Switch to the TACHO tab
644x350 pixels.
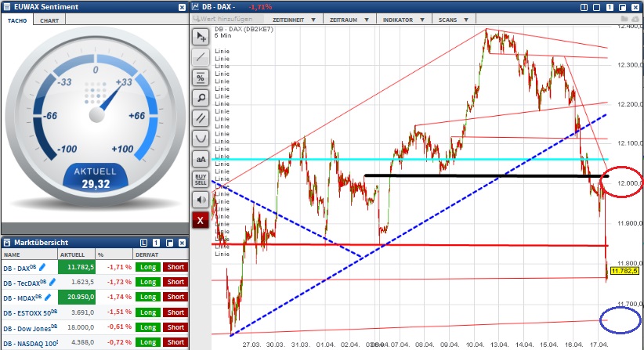coord(17,20)
